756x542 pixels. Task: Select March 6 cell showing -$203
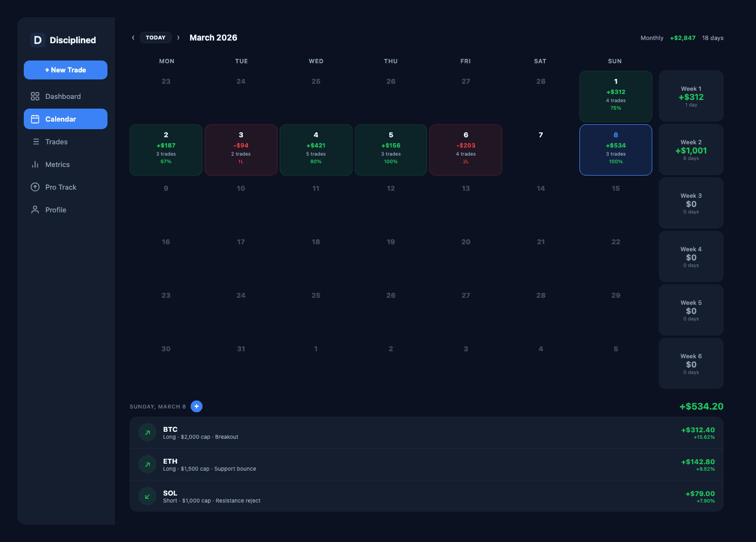pos(465,150)
